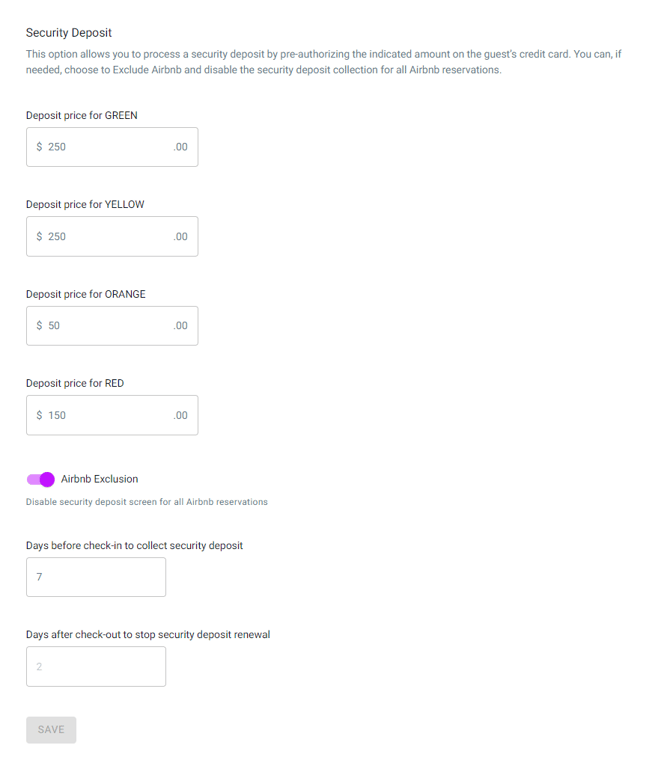The image size is (670, 766).
Task: Click the .00 suffix in ORANGE field
Action: coord(180,326)
